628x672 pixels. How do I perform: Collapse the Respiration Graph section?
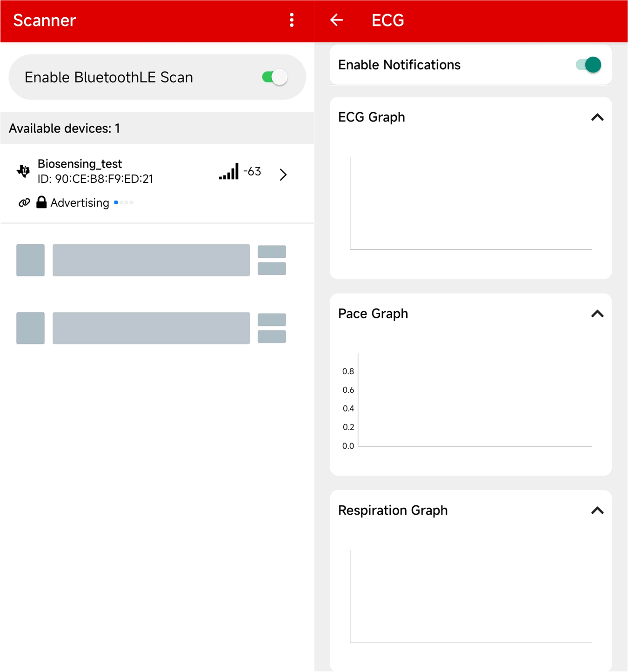click(597, 511)
